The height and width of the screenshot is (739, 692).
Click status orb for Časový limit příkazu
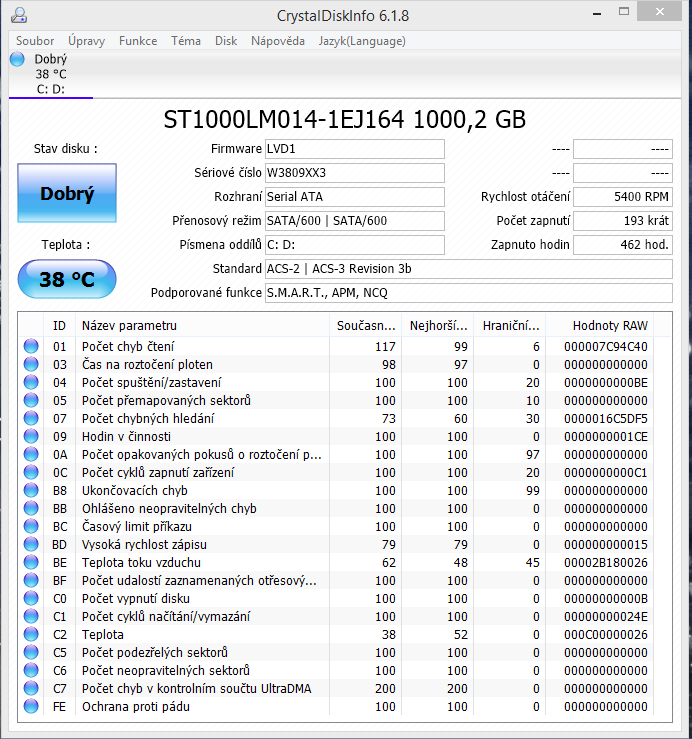pyautogui.click(x=31, y=526)
